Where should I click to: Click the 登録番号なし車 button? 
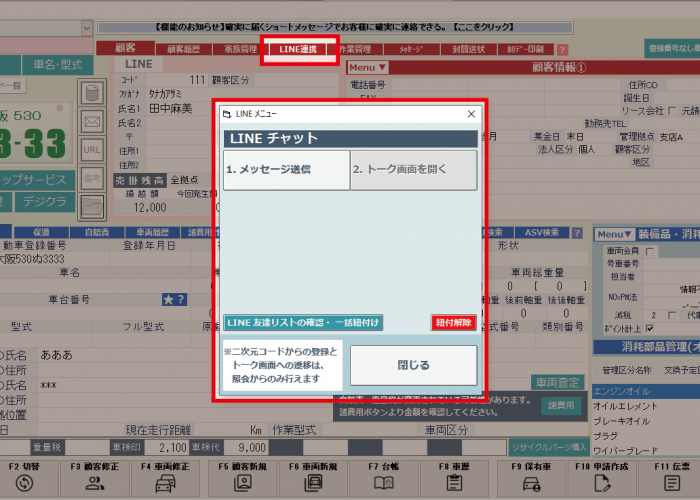coord(672,49)
